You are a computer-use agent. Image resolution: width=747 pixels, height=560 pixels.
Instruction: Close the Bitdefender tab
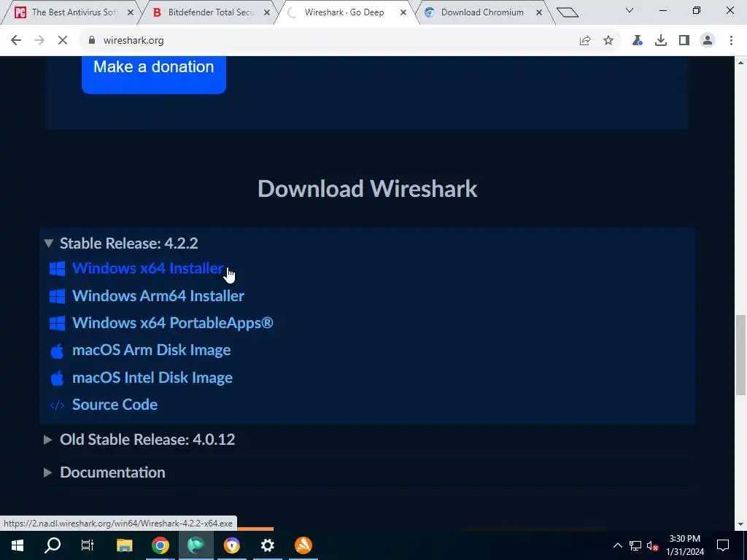267,13
